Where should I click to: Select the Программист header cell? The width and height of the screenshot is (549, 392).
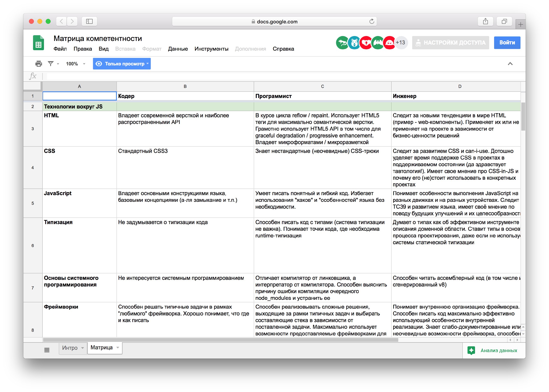322,96
